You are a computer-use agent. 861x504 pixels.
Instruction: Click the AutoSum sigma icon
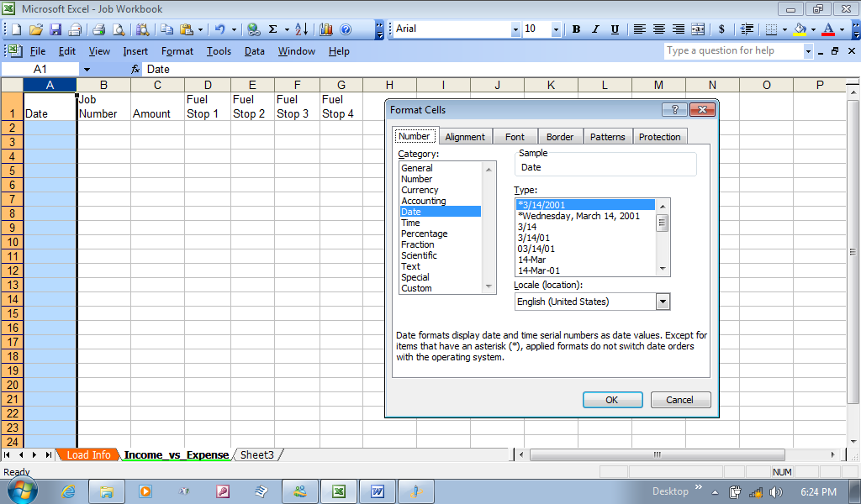click(273, 29)
